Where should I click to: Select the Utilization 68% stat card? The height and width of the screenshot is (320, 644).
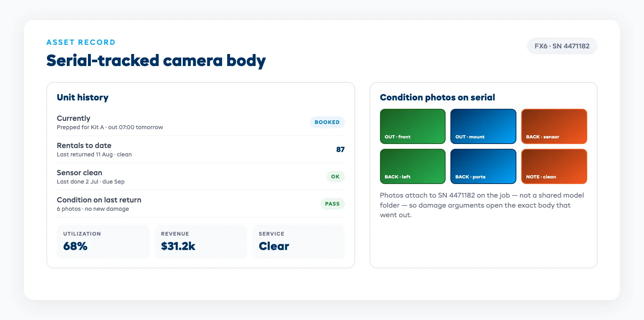point(103,242)
